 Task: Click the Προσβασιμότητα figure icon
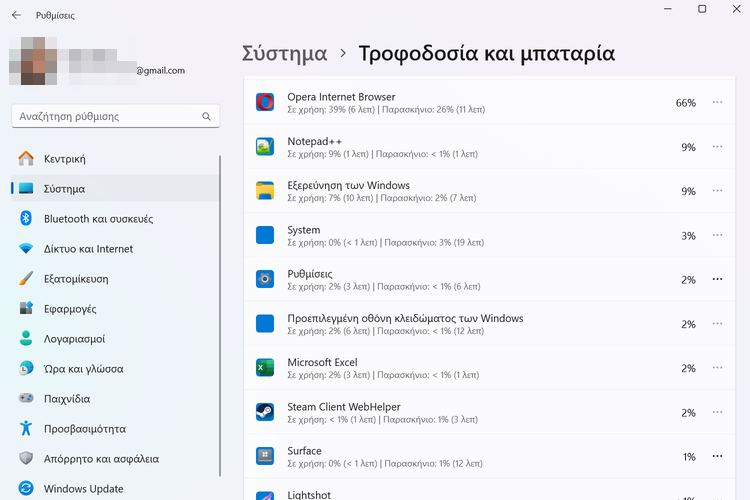26,428
